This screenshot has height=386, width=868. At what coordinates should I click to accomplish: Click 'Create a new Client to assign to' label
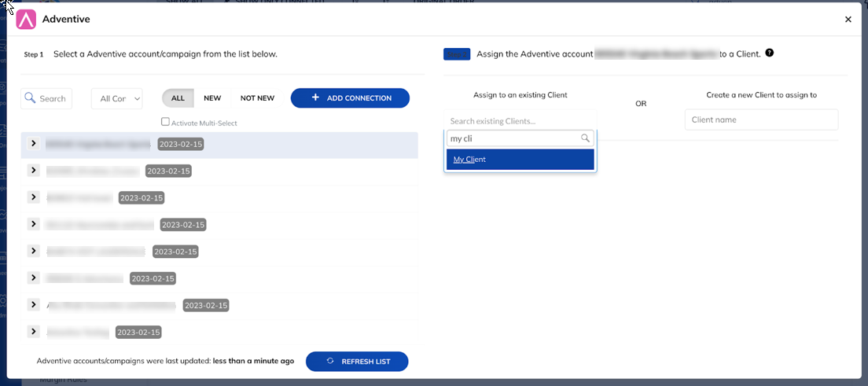(x=762, y=94)
